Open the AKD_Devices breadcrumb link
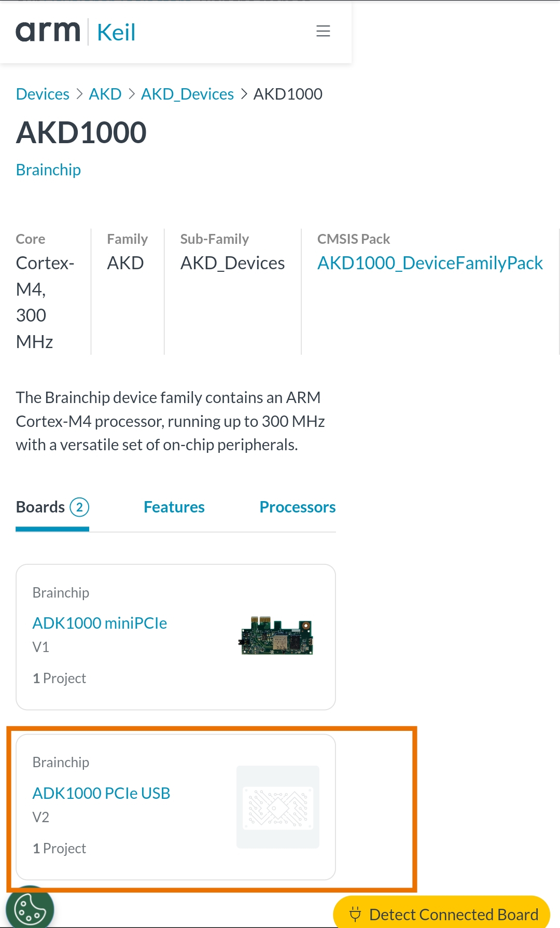560x928 pixels. click(187, 94)
